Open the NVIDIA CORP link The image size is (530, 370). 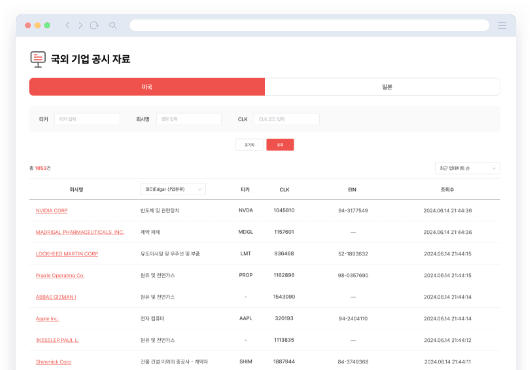[x=52, y=211]
